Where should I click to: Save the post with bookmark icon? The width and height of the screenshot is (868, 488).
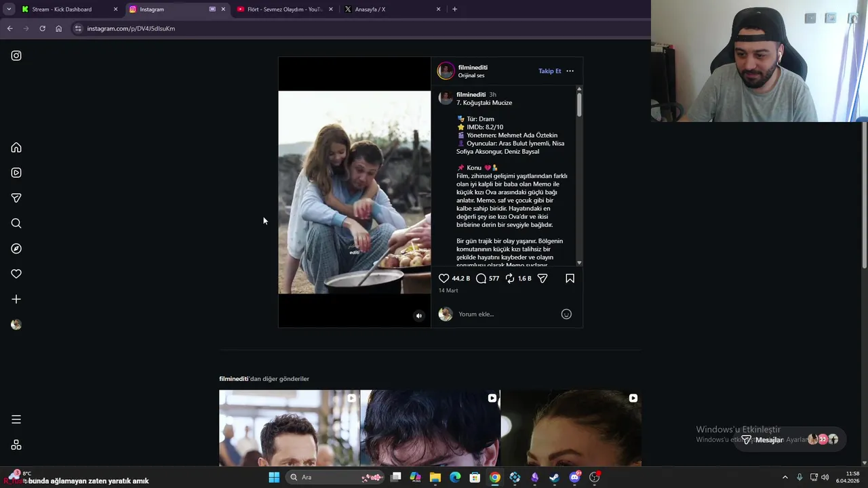(x=570, y=279)
